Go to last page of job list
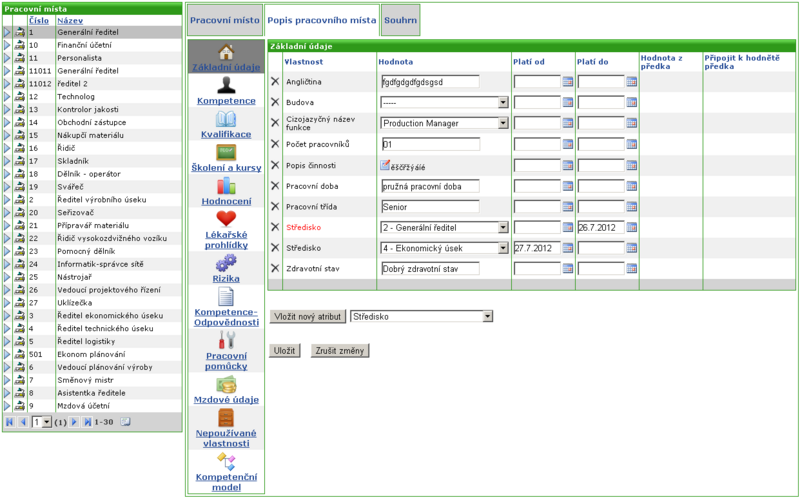Screen dimensions: 800x498 [x=87, y=422]
